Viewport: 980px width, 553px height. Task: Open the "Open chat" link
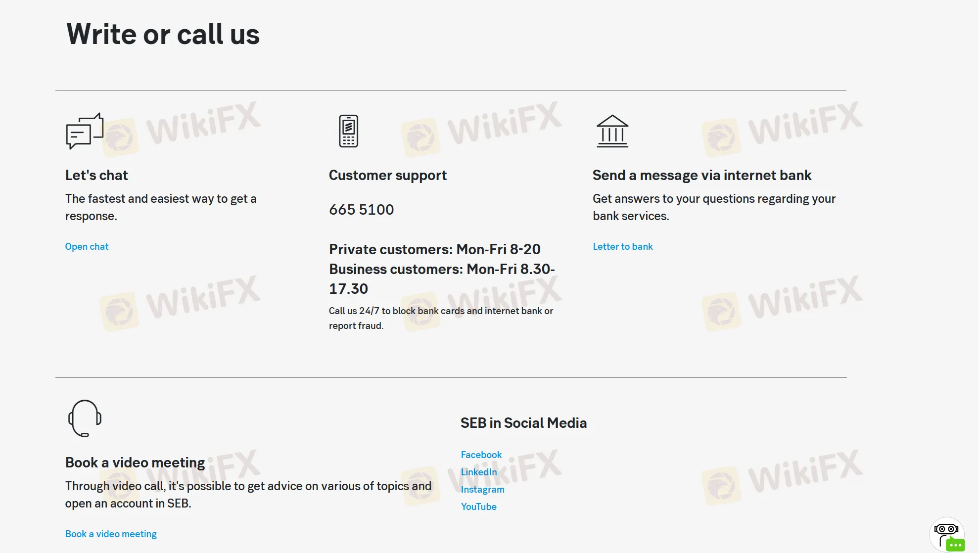click(87, 246)
